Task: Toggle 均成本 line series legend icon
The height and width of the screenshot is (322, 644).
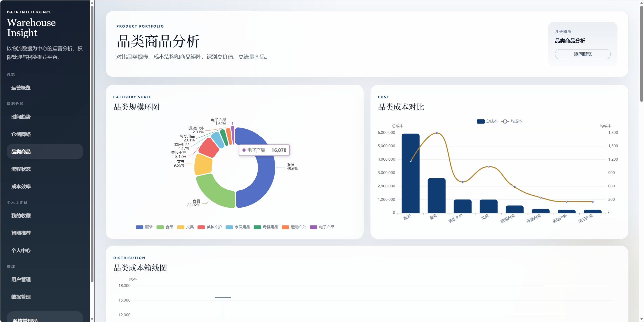Action: tap(505, 121)
